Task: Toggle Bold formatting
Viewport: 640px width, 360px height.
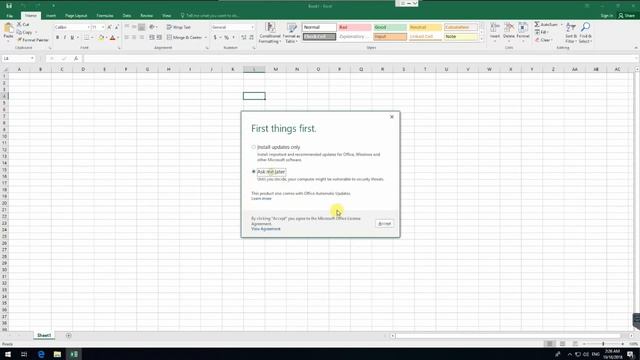Action: [58, 38]
